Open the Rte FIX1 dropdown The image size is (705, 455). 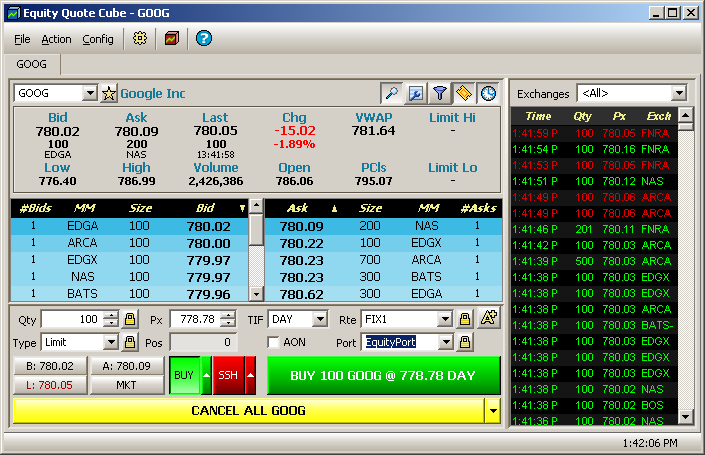(445, 319)
